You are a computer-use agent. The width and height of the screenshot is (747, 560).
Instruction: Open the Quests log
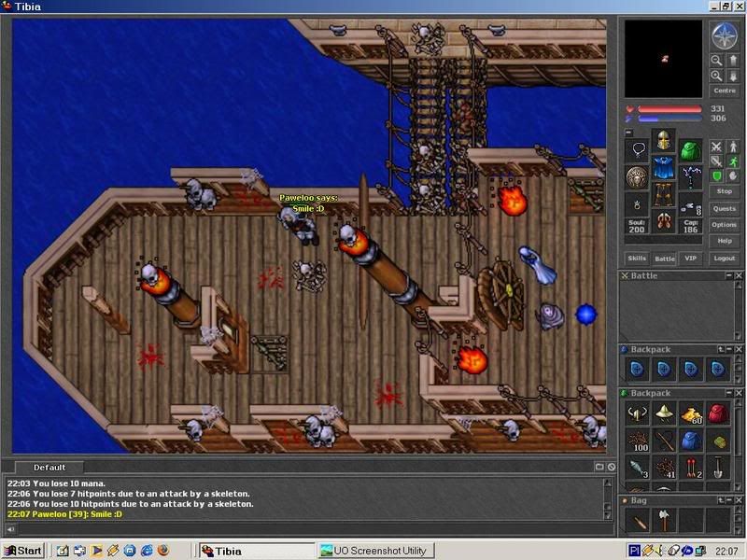[725, 208]
